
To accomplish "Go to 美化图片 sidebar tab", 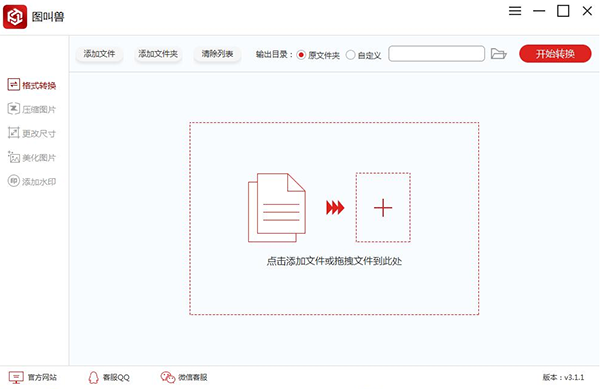I will tap(32, 157).
